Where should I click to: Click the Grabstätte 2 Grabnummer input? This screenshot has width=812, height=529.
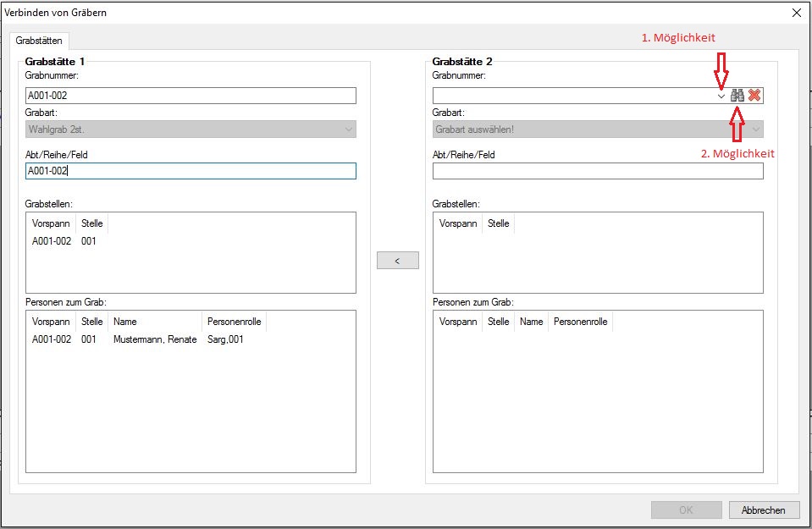[574, 96]
